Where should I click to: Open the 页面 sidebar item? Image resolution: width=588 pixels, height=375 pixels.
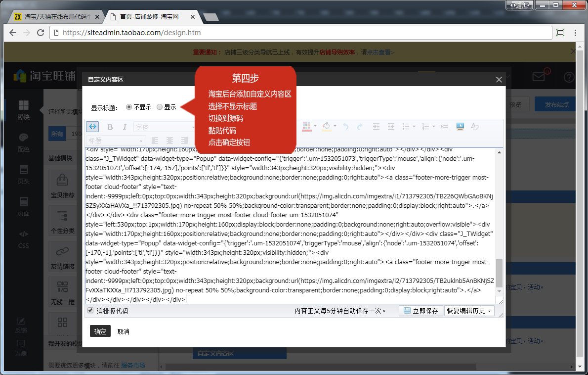(x=24, y=207)
